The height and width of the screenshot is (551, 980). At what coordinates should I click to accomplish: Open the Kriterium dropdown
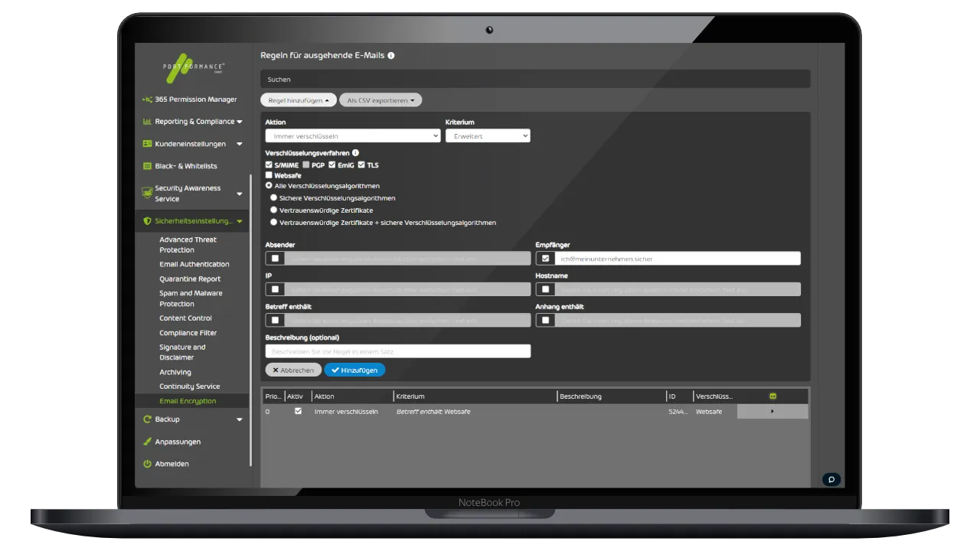[488, 135]
